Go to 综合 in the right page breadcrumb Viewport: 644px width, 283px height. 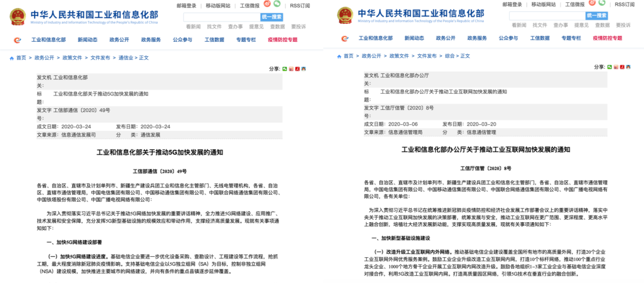tap(450, 56)
